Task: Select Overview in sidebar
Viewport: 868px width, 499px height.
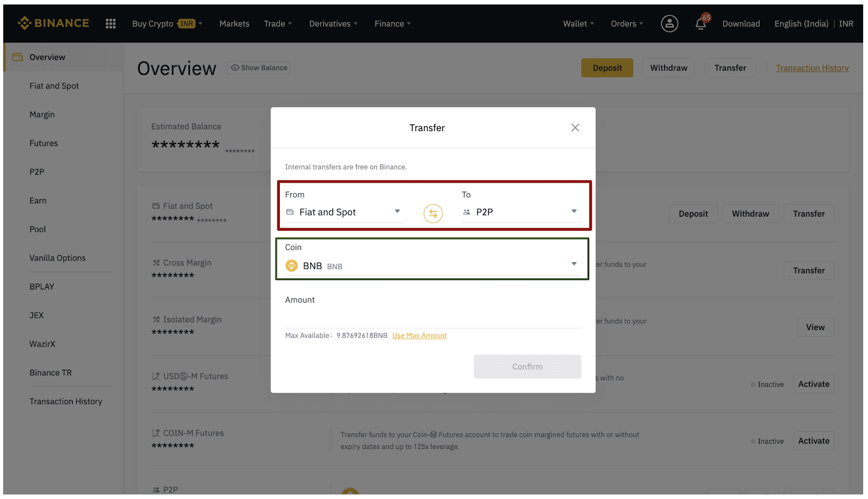Action: click(x=47, y=57)
